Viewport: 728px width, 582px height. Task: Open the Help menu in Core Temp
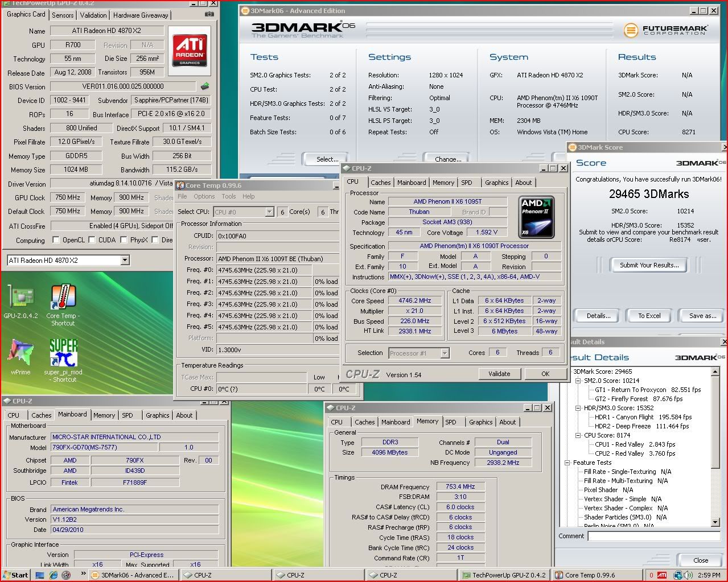pos(249,196)
